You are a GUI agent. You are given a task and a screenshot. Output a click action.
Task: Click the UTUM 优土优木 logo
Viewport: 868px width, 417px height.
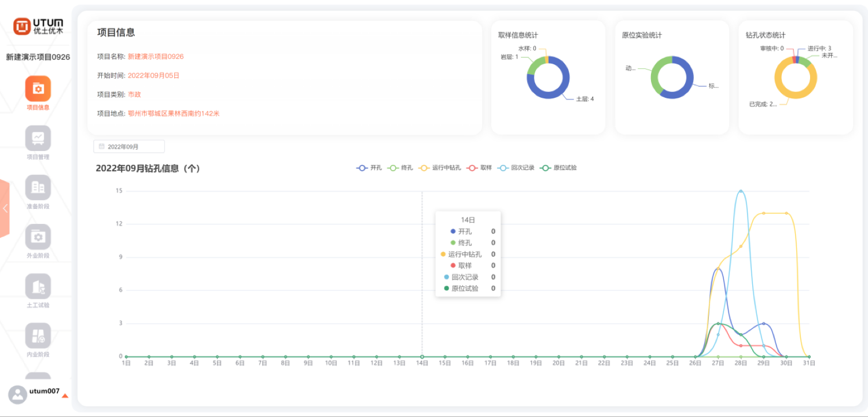39,26
